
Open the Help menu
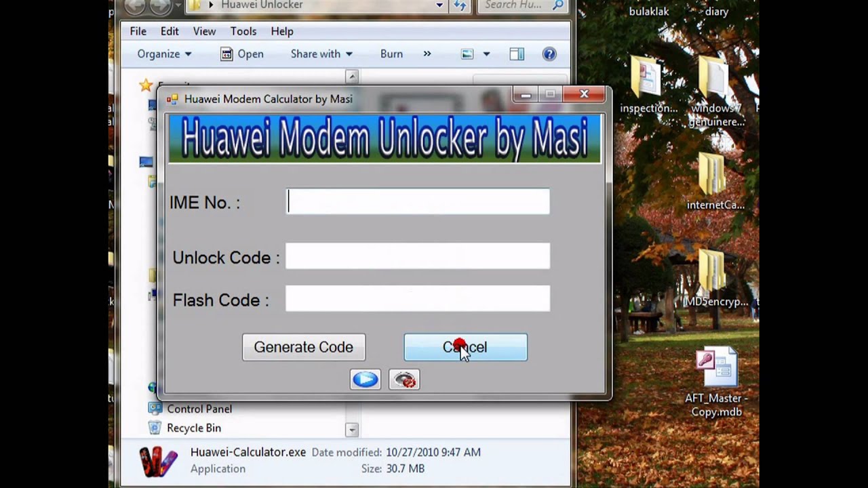282,31
